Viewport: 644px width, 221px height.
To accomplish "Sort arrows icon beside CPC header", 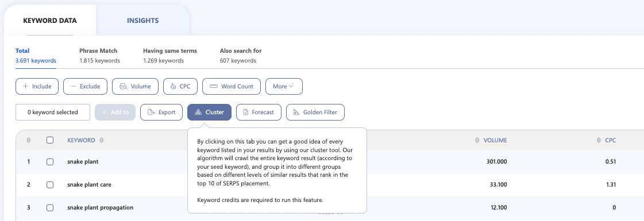I will click(x=599, y=140).
